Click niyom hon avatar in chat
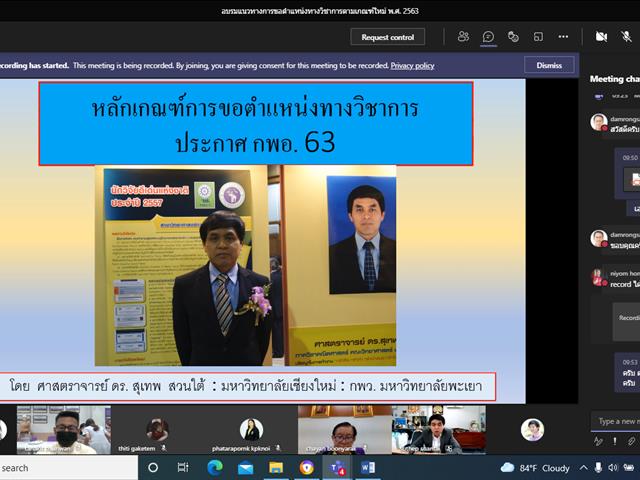 (x=598, y=277)
